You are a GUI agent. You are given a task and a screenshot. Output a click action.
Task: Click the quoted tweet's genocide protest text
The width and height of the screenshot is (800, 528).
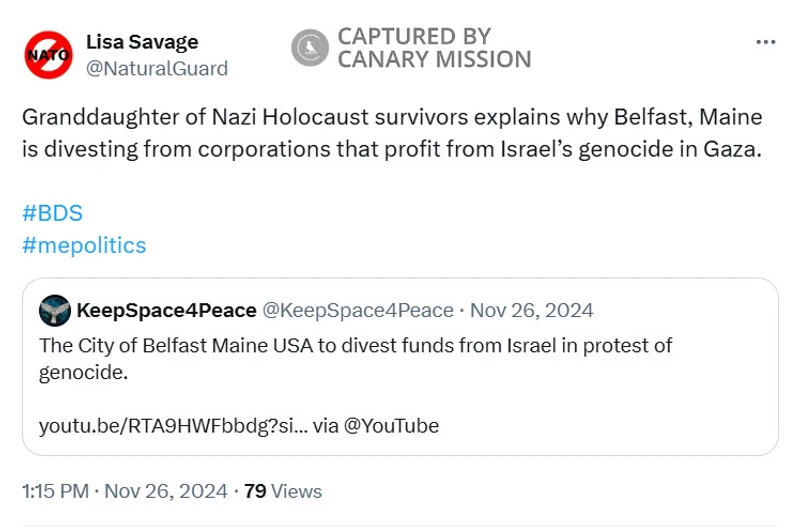point(356,359)
